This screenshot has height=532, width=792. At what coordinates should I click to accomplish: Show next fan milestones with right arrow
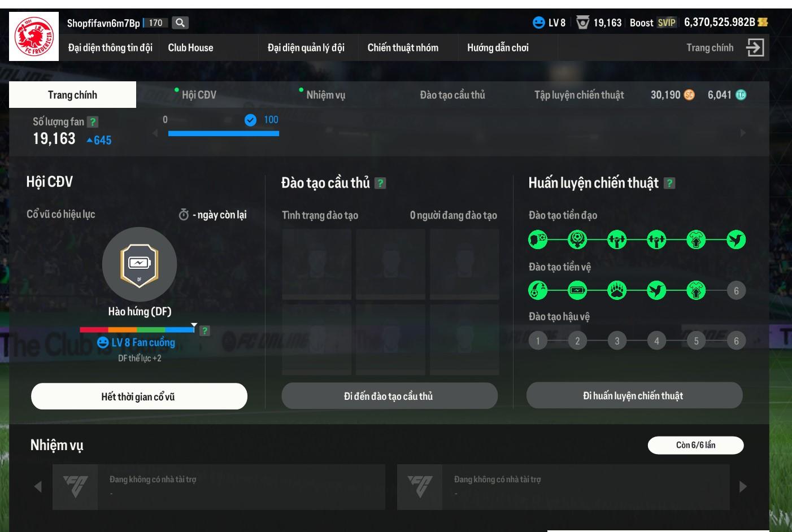click(x=743, y=133)
